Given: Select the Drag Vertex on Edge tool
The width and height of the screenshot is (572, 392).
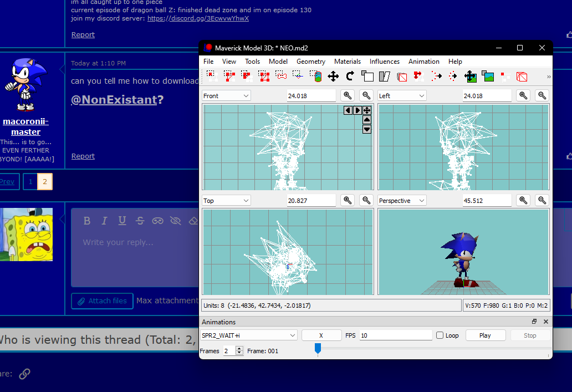Looking at the screenshot, I should (419, 77).
